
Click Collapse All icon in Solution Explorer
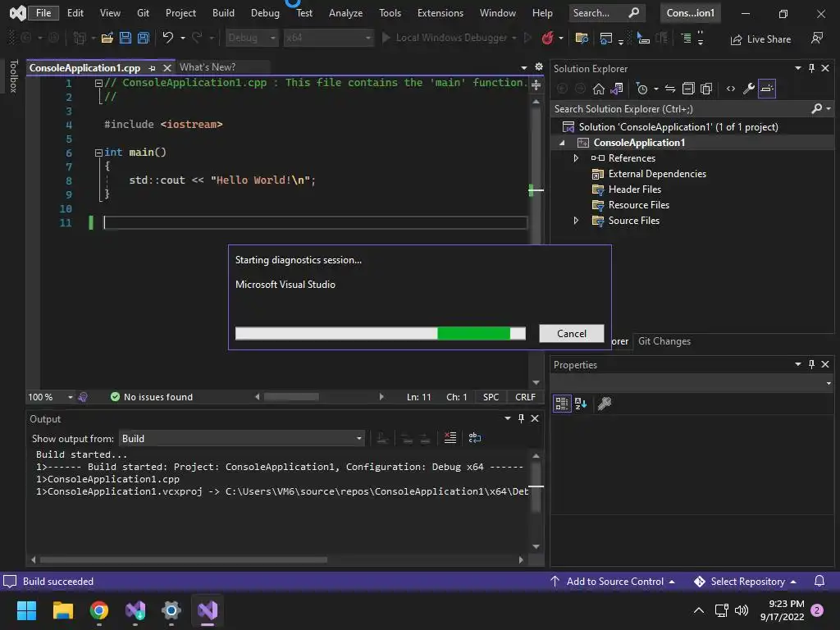click(x=688, y=89)
